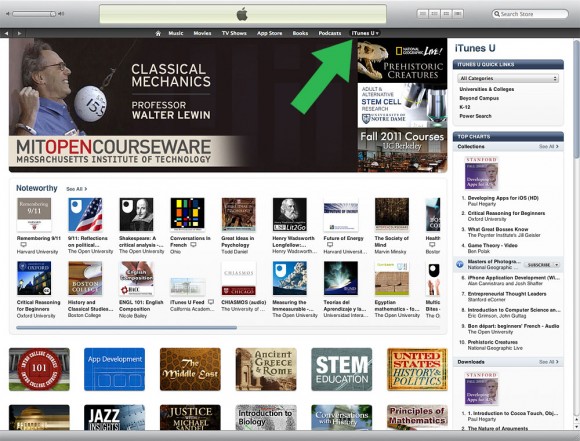Click the Apple logo in the display

pyautogui.click(x=242, y=15)
